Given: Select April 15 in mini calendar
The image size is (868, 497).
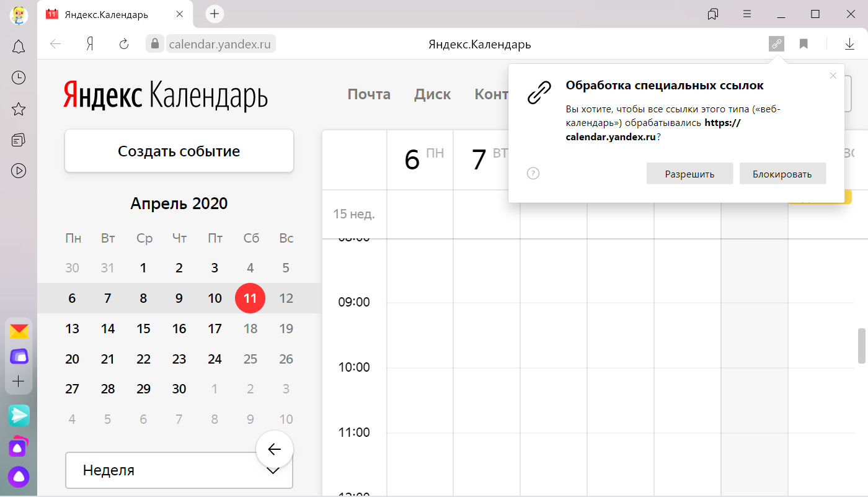Looking at the screenshot, I should coord(143,329).
